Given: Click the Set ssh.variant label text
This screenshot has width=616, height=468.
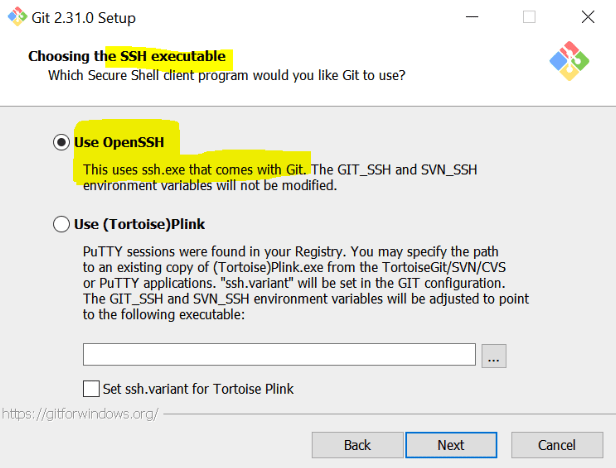Looking at the screenshot, I should tap(198, 389).
